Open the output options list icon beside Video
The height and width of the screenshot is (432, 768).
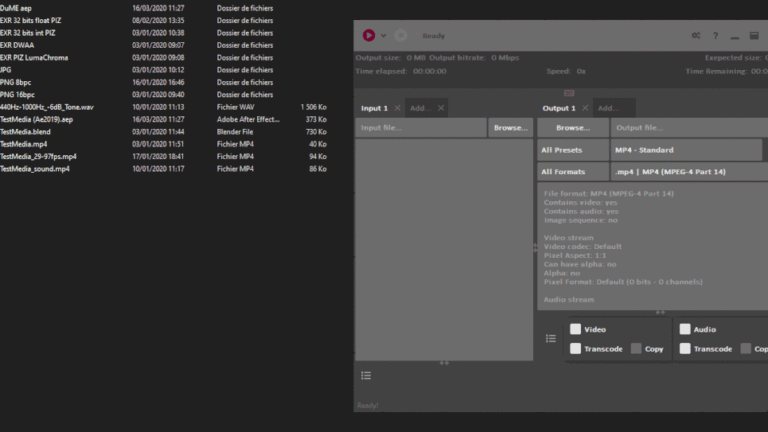(x=551, y=339)
